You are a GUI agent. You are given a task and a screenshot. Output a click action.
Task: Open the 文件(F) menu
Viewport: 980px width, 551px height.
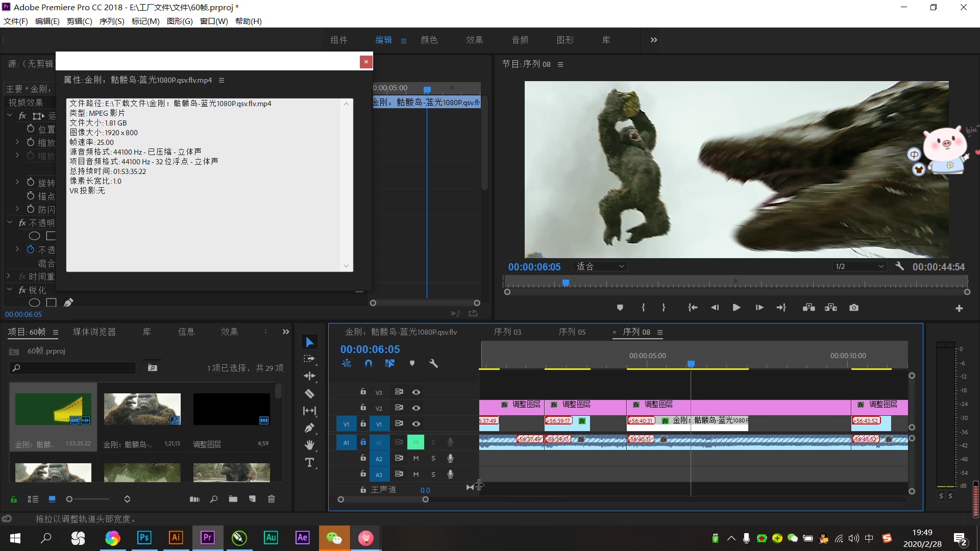15,21
